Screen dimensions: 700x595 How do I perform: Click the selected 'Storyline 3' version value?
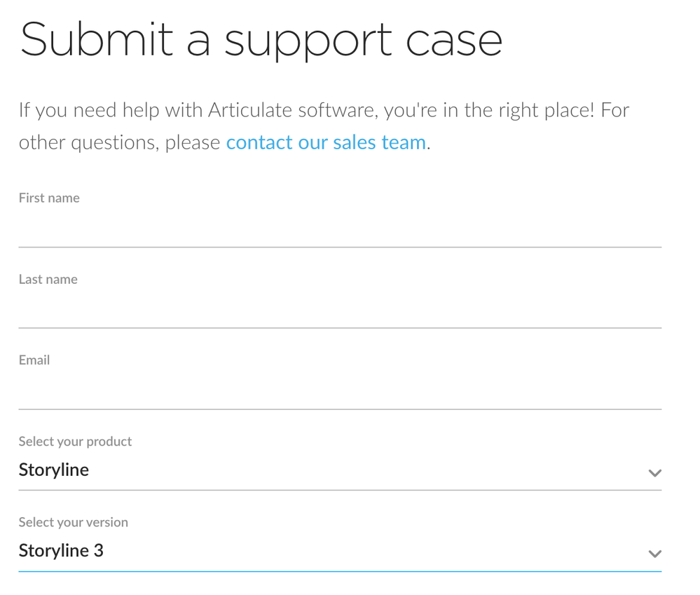click(61, 551)
